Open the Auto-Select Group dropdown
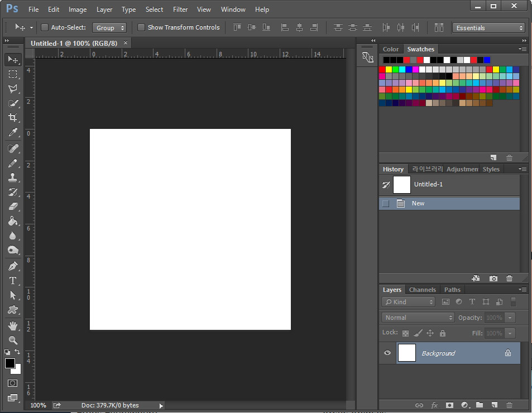Screen dimensions: 532x413 [x=109, y=28]
